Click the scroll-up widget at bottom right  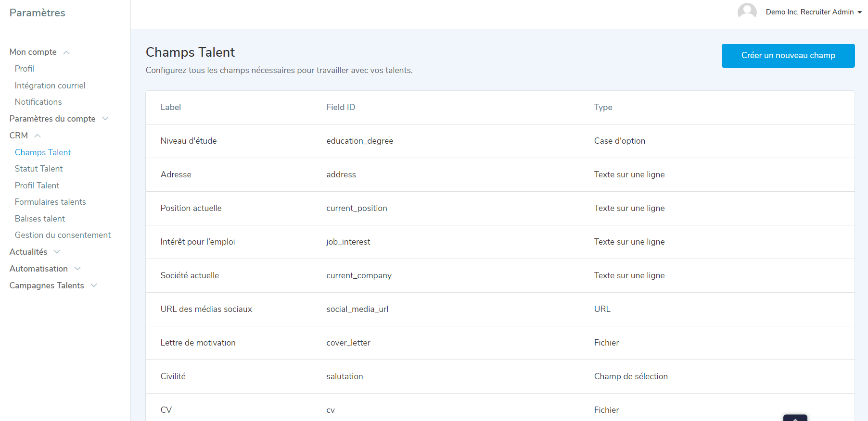[x=795, y=418]
